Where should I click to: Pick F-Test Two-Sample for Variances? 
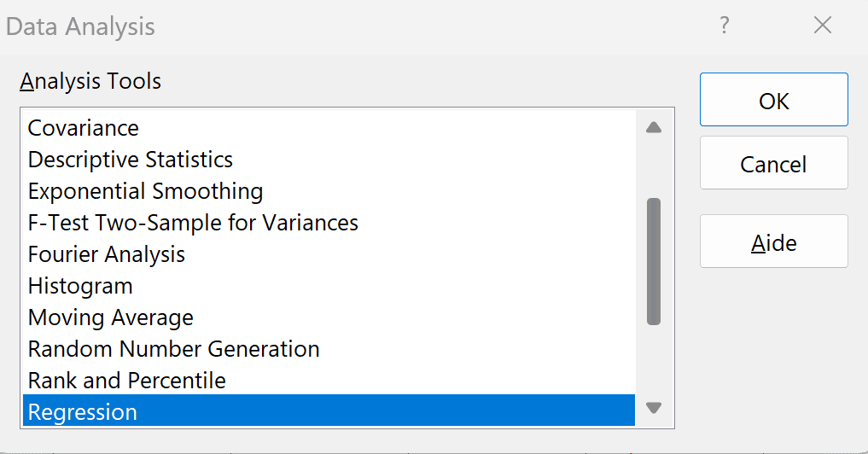(193, 223)
